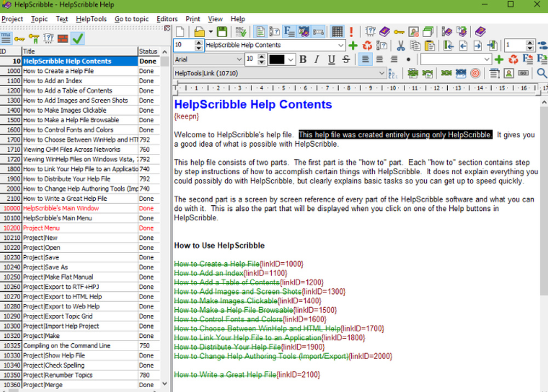Click the copy documents icon
Viewport: 548px width, 392px height.
pyautogui.click(x=415, y=45)
